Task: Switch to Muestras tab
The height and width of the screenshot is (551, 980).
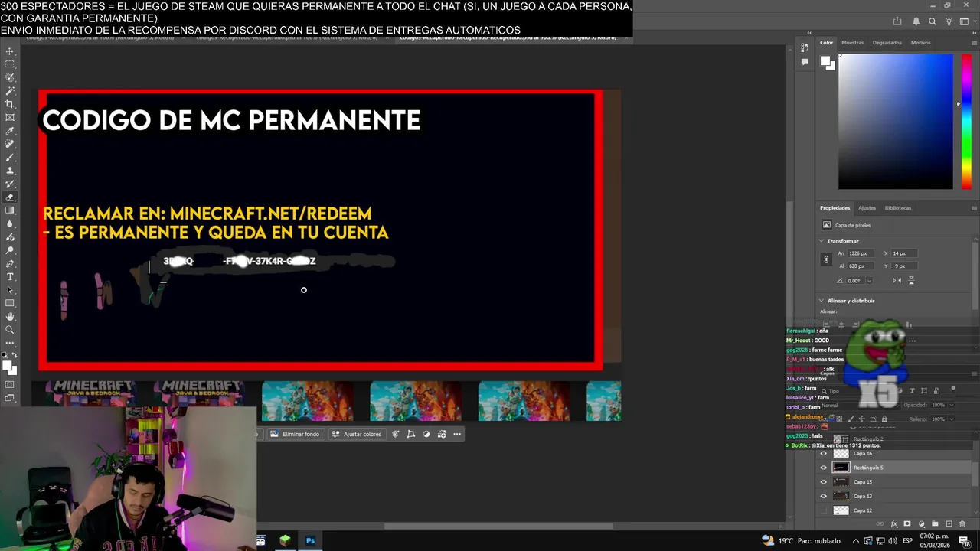Action: [852, 43]
